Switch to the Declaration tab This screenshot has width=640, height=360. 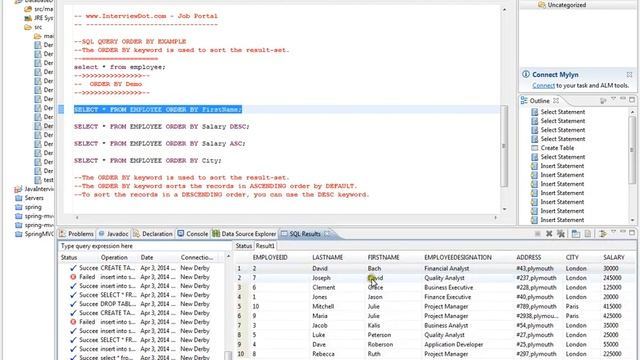153,234
